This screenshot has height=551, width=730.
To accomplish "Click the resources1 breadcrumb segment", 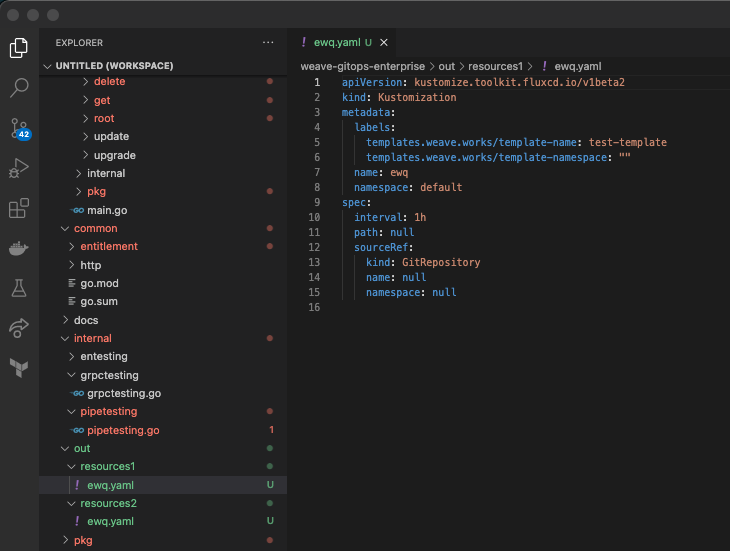I will [x=495, y=66].
